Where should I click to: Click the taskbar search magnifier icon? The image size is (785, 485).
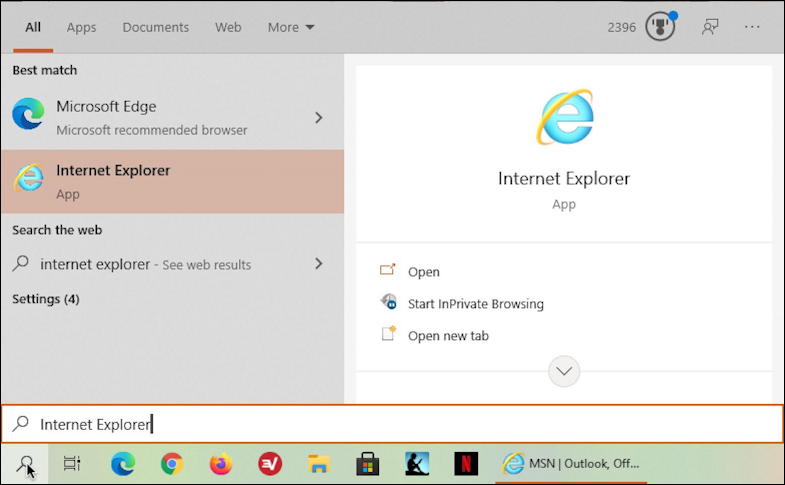(x=25, y=464)
